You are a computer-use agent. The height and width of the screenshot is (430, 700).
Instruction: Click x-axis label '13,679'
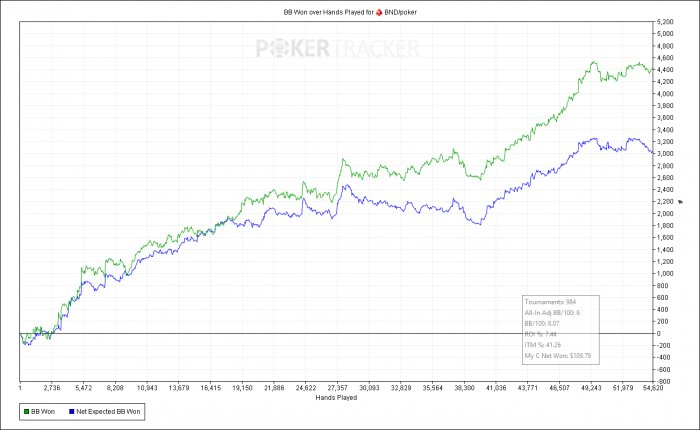179,388
